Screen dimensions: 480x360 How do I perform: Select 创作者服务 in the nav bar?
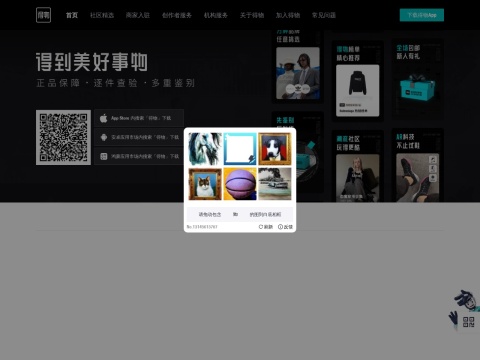177,15
